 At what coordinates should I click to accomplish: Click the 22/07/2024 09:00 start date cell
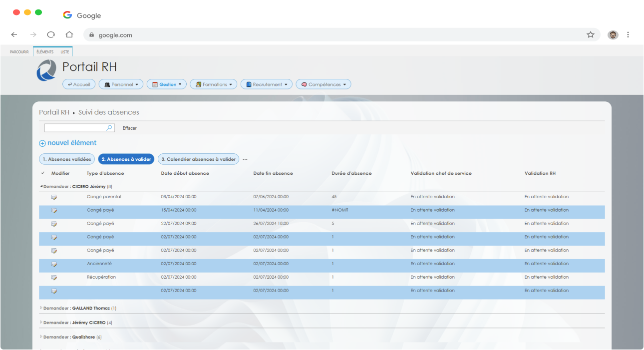pyautogui.click(x=179, y=224)
